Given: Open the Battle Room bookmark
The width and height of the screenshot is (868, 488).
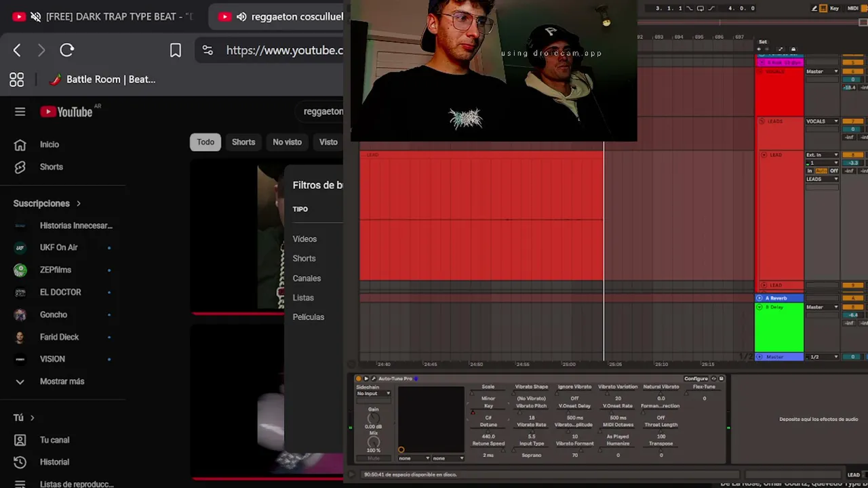Looking at the screenshot, I should point(102,79).
